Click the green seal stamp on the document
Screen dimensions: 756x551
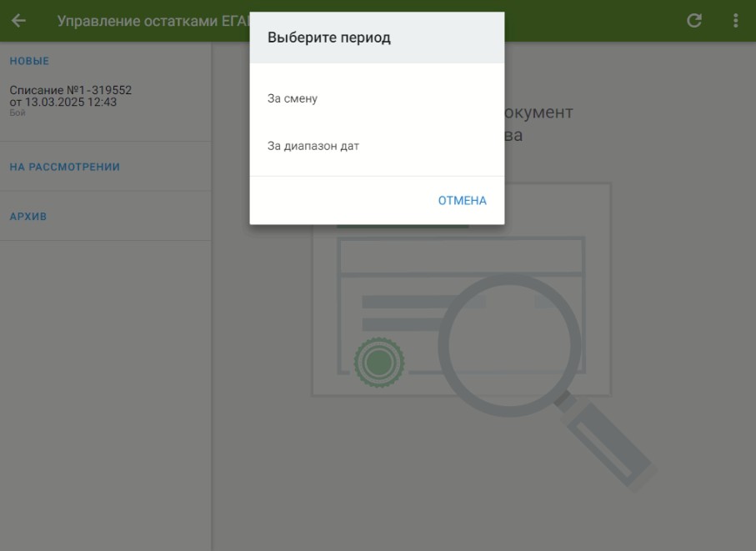[379, 363]
